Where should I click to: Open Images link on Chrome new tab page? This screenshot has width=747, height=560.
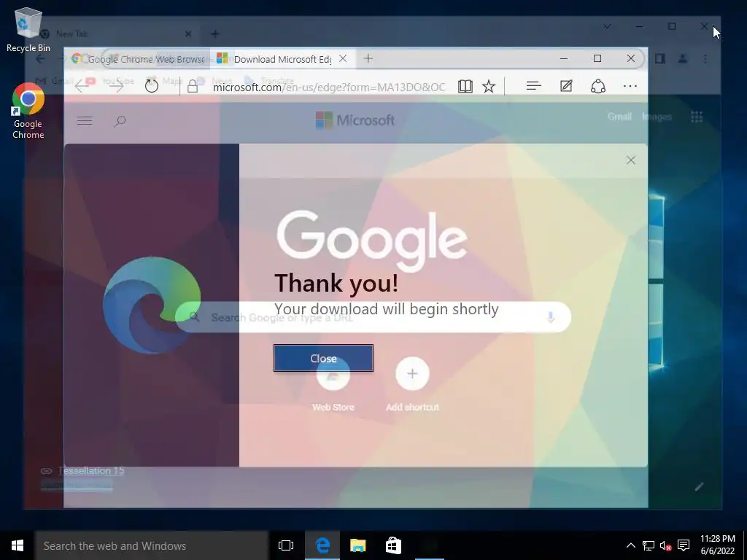click(657, 117)
